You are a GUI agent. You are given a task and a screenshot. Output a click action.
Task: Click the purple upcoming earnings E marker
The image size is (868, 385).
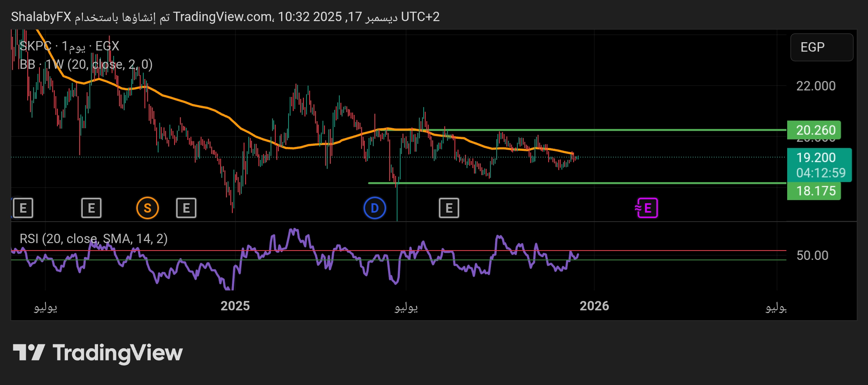[x=647, y=208]
